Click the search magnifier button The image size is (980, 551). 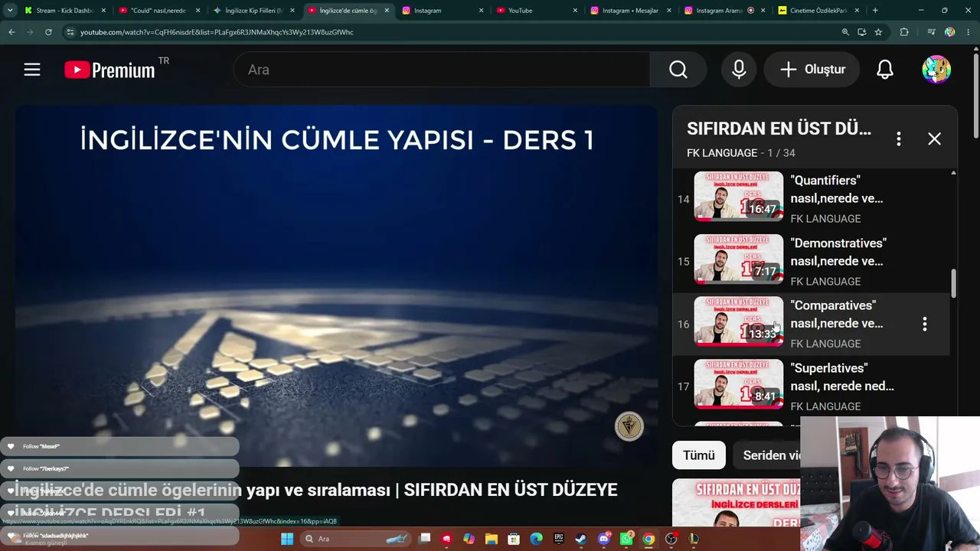tap(678, 70)
